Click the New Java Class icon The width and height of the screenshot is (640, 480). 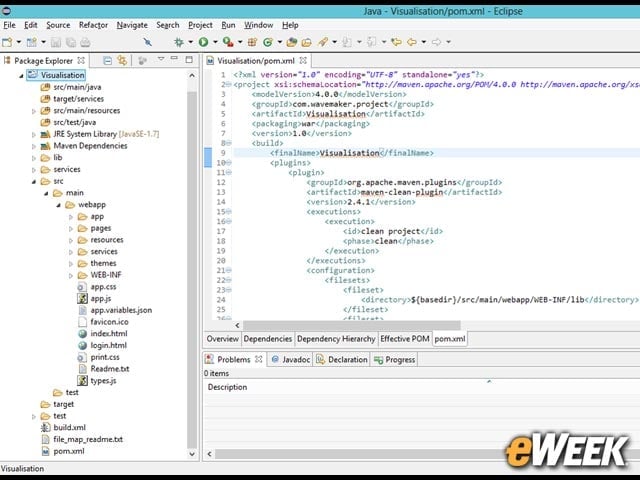[268, 42]
